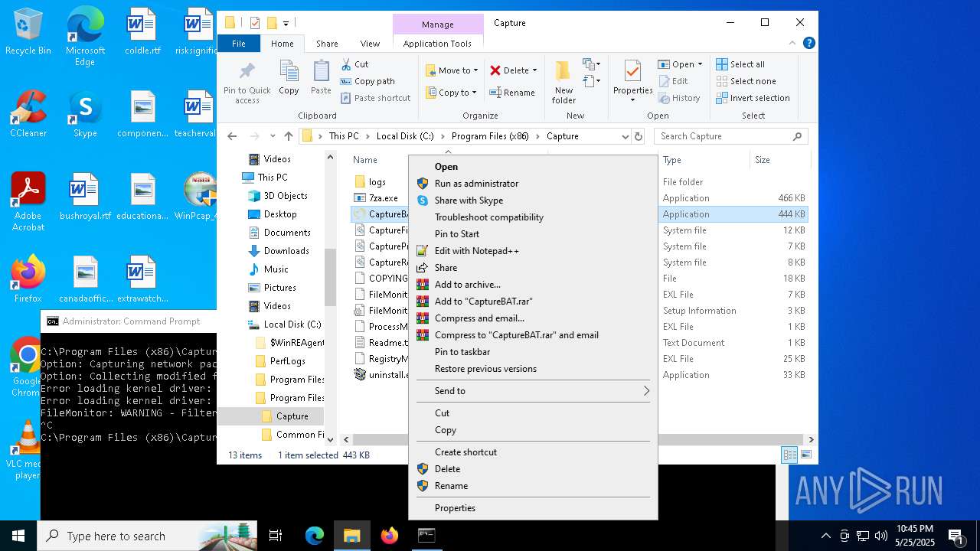Open recent locations dropdown arrow
Screen dimensions: 980x551
tap(273, 136)
